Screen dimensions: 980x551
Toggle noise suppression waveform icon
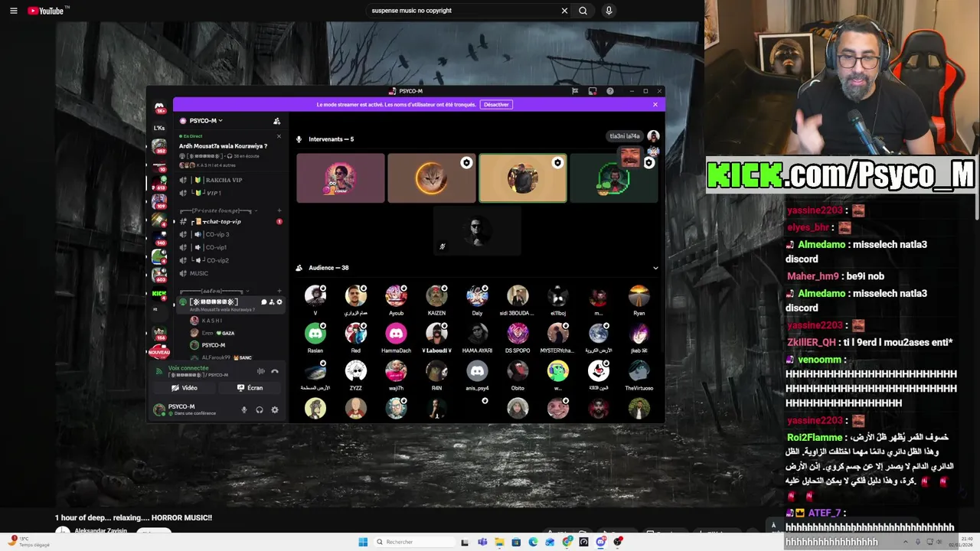[260, 371]
